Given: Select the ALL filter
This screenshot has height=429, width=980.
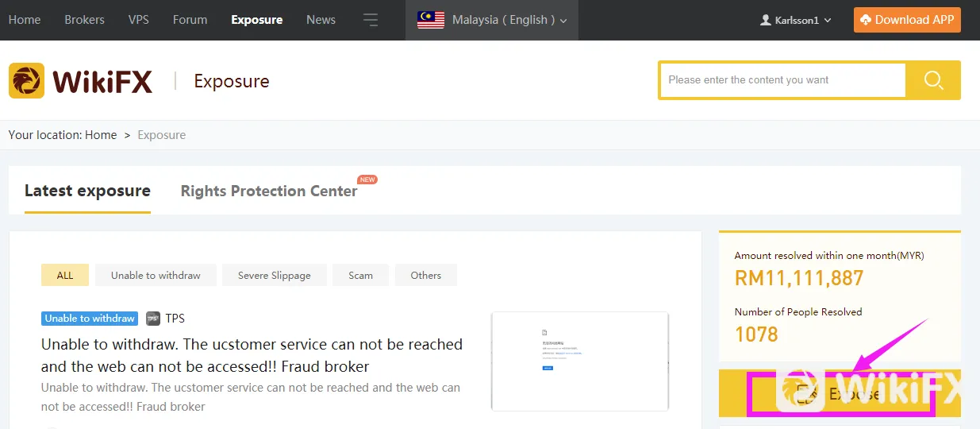Looking at the screenshot, I should click(x=65, y=275).
